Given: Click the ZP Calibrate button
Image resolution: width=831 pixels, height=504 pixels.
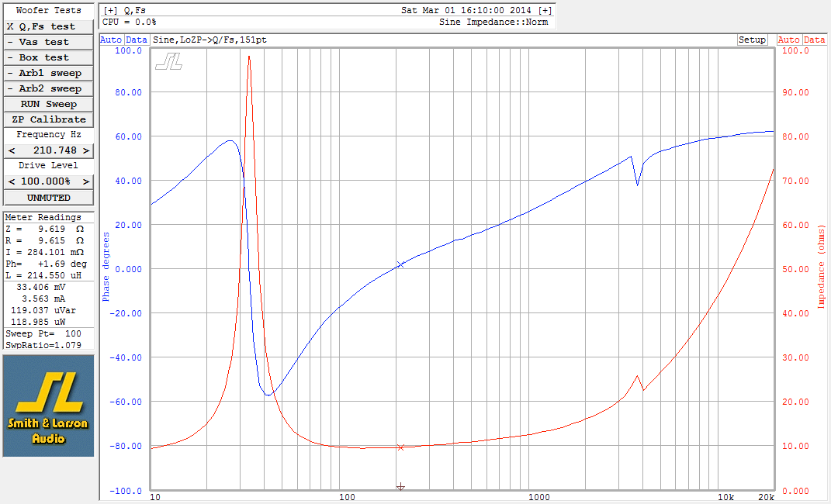Looking at the screenshot, I should 48,119.
